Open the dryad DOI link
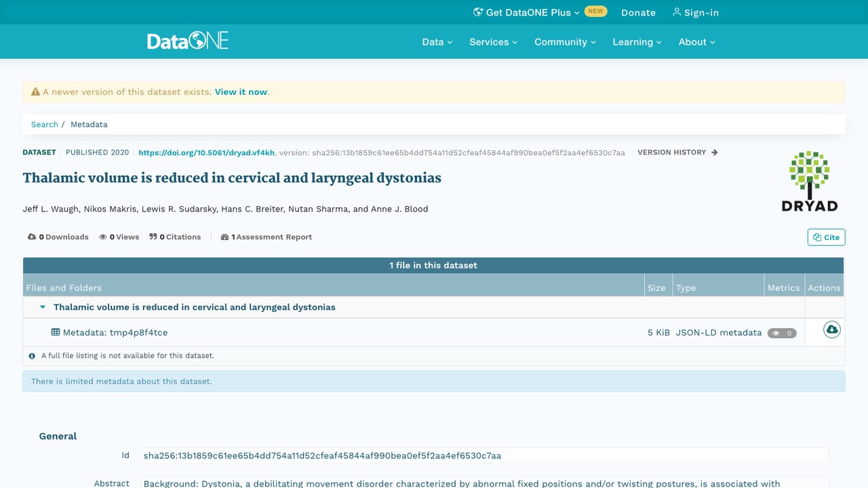The image size is (868, 488). (207, 152)
